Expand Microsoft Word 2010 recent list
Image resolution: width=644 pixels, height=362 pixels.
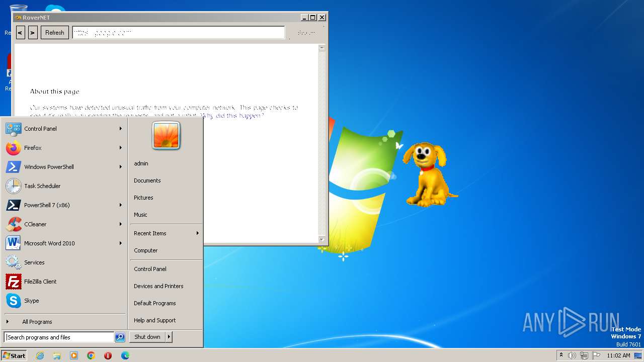tap(121, 243)
